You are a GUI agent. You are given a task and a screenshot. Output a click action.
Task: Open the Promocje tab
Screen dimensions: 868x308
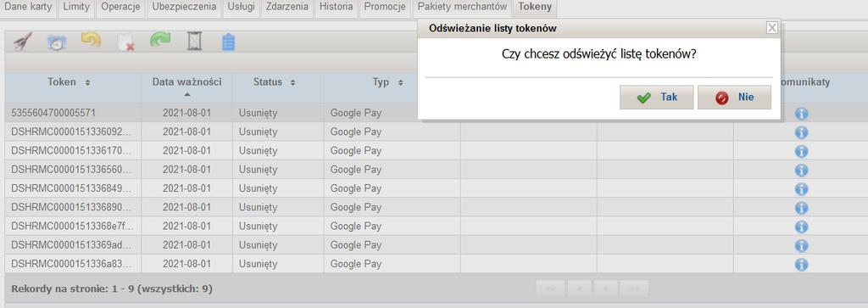(385, 7)
